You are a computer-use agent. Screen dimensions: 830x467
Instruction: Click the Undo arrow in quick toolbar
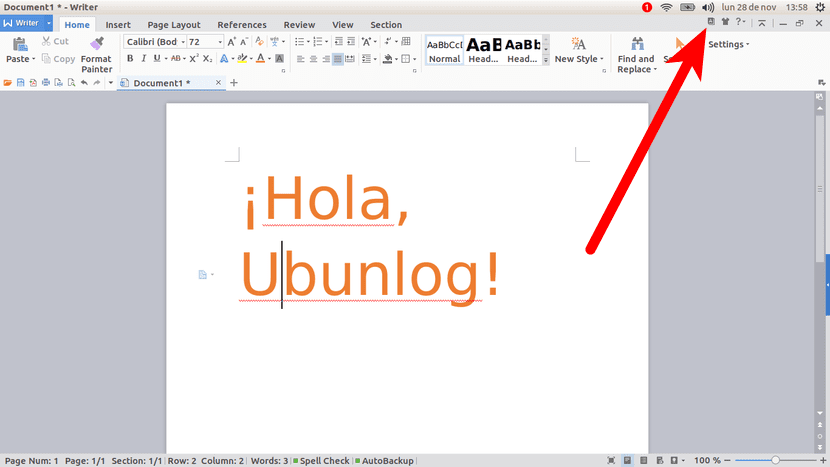tap(84, 83)
